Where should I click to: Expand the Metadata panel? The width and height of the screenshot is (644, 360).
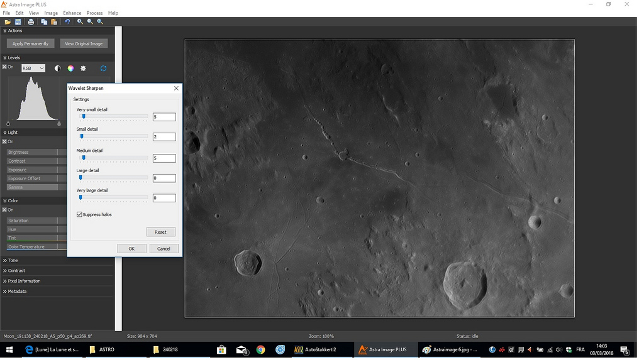5,292
